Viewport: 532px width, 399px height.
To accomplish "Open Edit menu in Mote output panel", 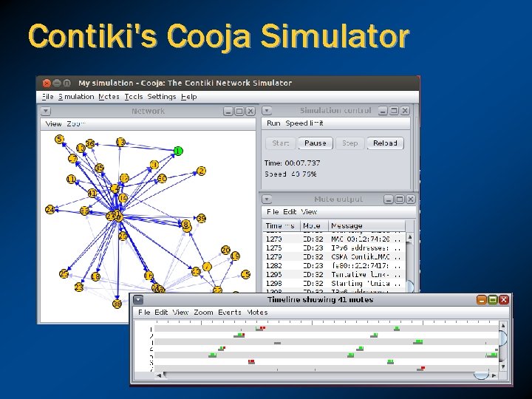I will tap(290, 212).
